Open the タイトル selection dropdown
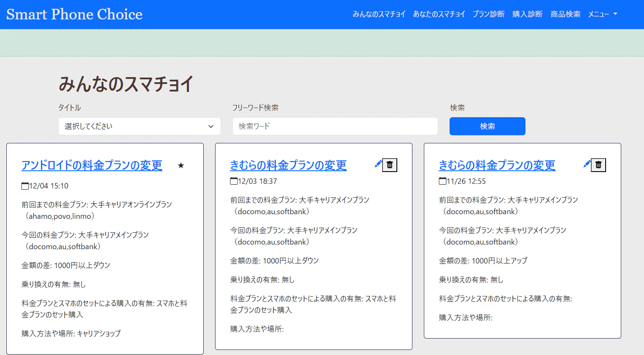 (x=140, y=126)
